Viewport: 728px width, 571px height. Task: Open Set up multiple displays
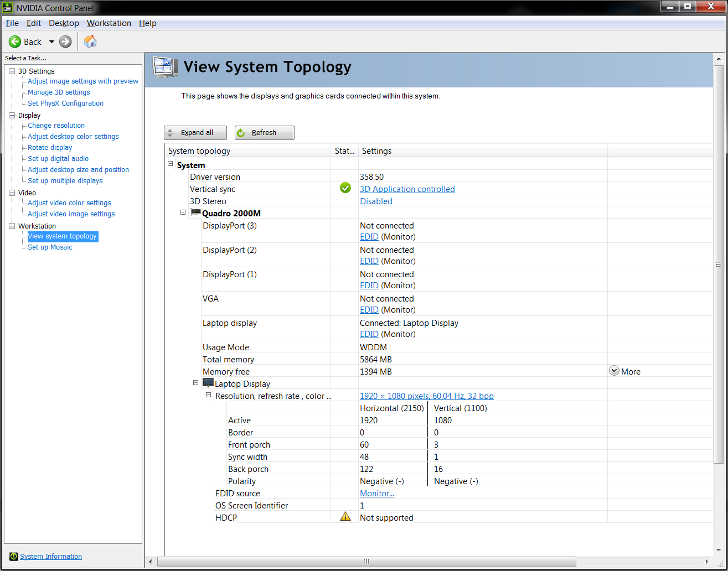click(x=65, y=181)
